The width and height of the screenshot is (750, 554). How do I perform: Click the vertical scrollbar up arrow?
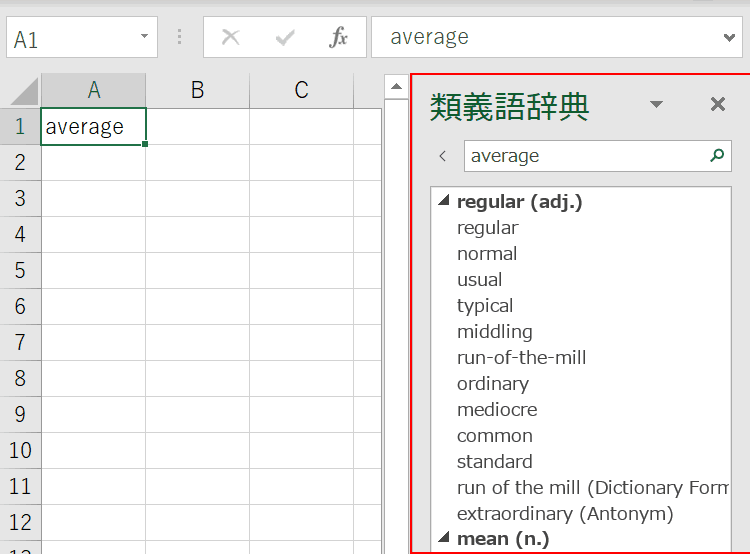396,87
